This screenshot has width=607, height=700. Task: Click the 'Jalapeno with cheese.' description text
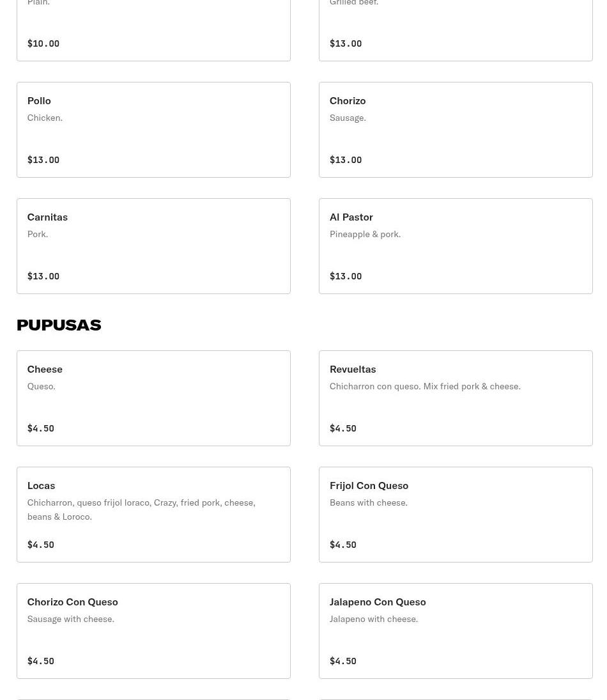tap(374, 619)
